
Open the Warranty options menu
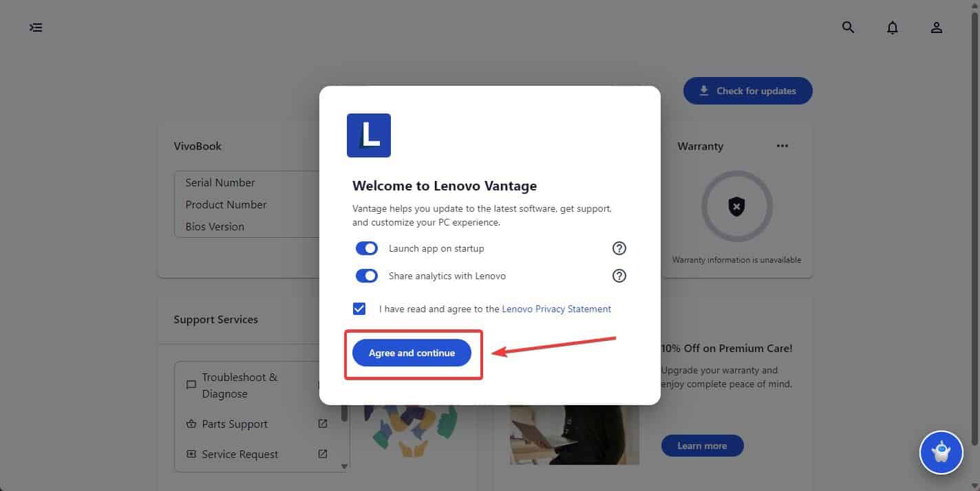coord(782,146)
